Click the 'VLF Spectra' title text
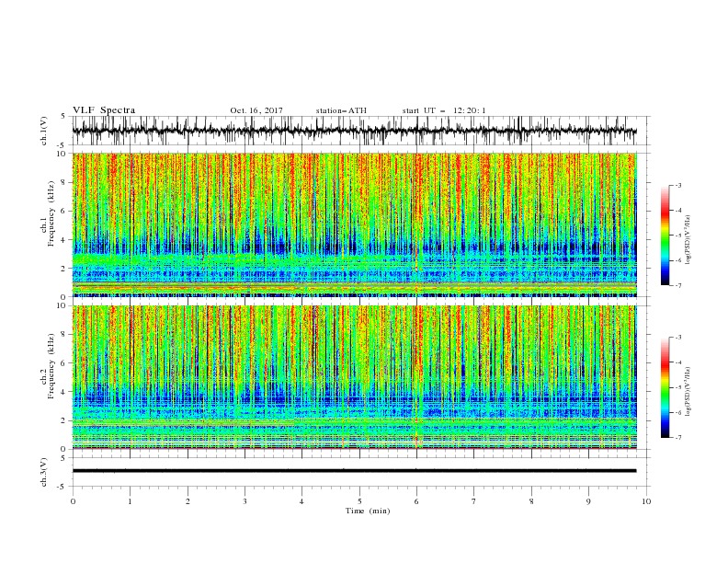The height and width of the screenshot is (563, 728). 104,110
